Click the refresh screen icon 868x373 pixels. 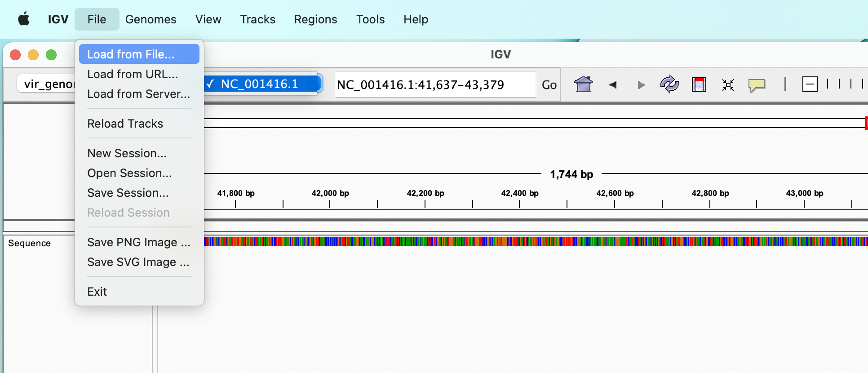point(669,84)
